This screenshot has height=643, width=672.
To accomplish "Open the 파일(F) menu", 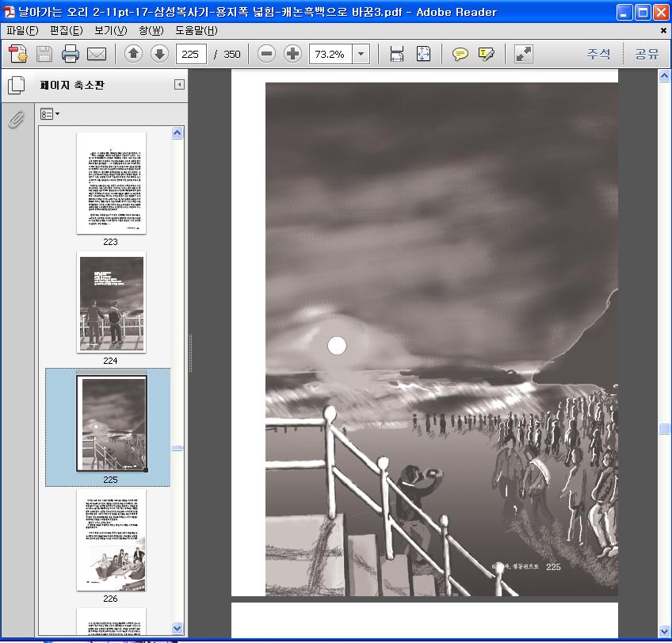I will (22, 30).
